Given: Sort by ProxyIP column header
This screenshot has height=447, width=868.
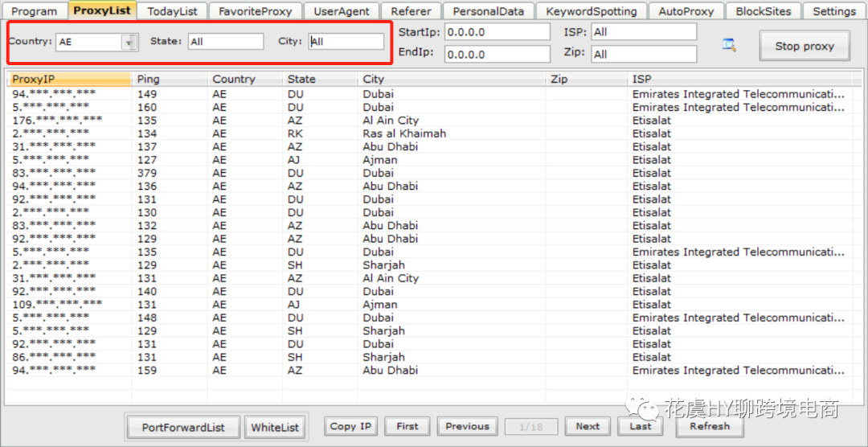Looking at the screenshot, I should [x=70, y=80].
